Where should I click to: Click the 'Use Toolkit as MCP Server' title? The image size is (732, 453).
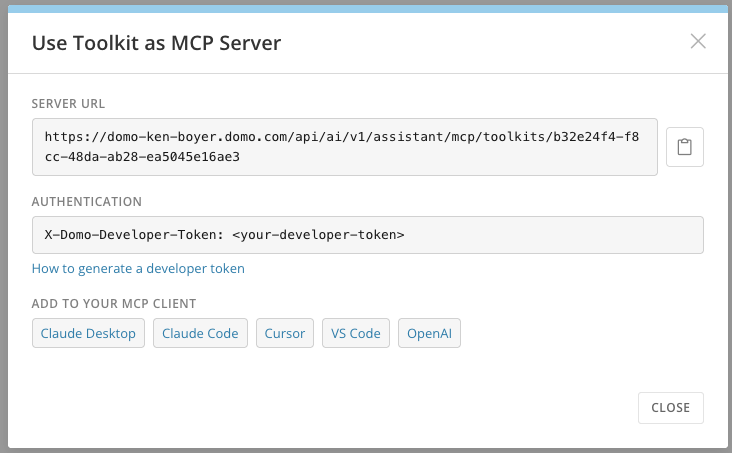[156, 43]
